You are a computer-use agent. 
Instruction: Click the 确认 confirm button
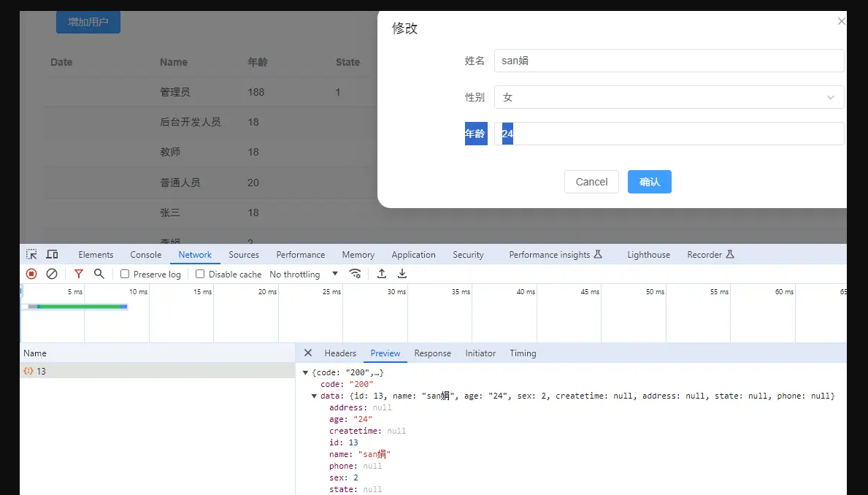(x=649, y=182)
